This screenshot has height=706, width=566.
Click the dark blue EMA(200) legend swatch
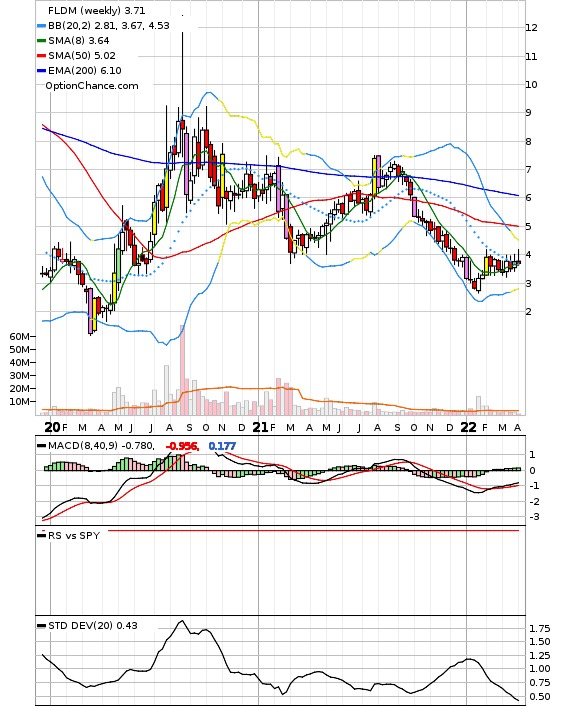click(x=41, y=71)
